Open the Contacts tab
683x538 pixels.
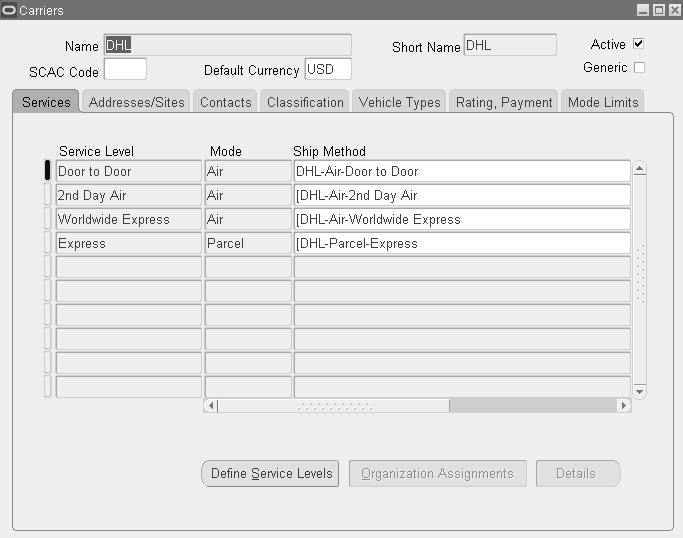click(x=226, y=102)
